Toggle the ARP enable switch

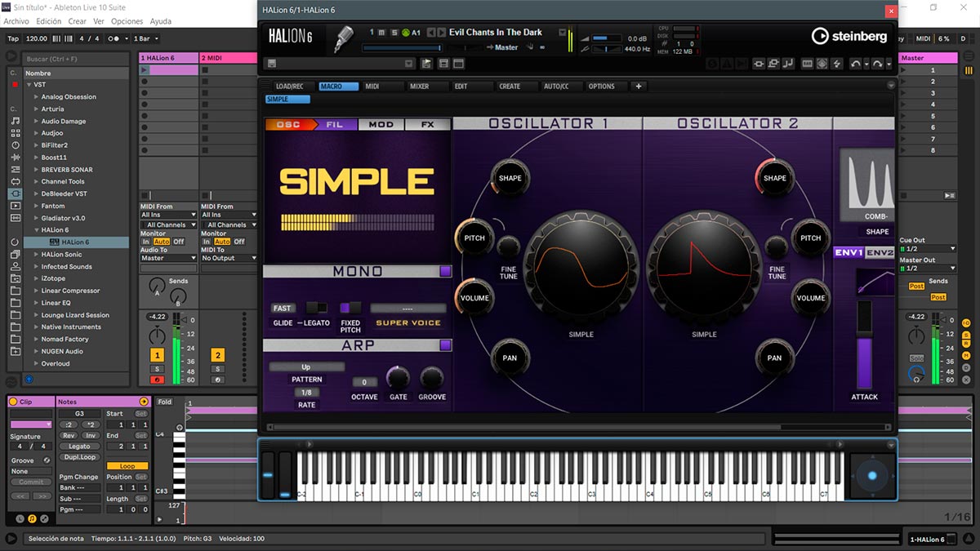point(445,345)
